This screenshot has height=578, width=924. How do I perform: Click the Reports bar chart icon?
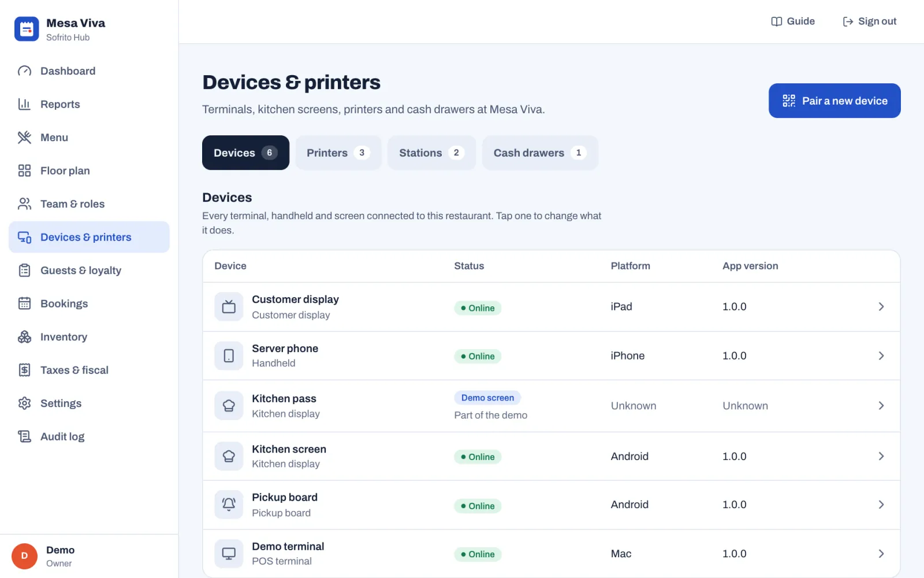point(24,104)
